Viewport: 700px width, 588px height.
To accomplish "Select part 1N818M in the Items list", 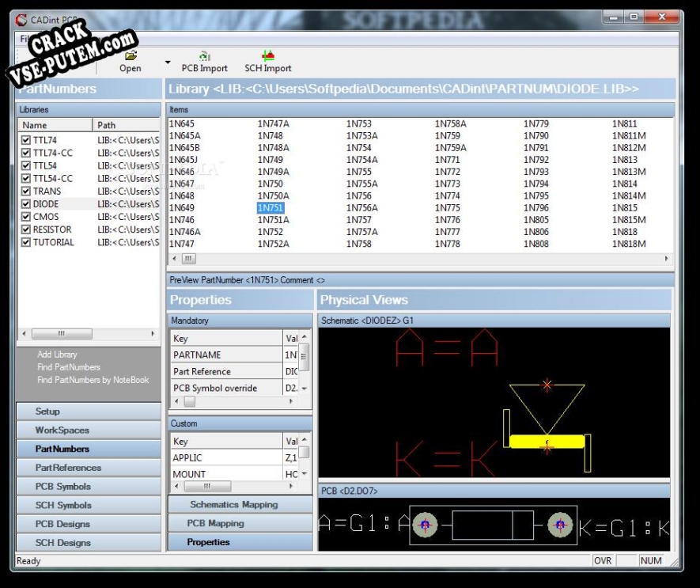I will click(x=629, y=244).
